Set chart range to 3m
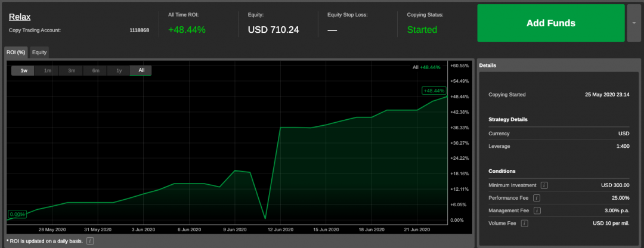644x248 pixels. [71, 70]
